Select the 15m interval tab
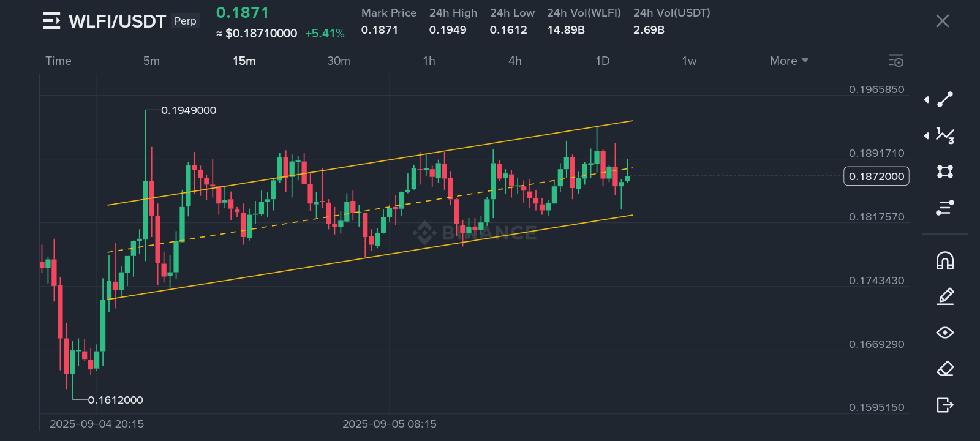 (x=244, y=61)
